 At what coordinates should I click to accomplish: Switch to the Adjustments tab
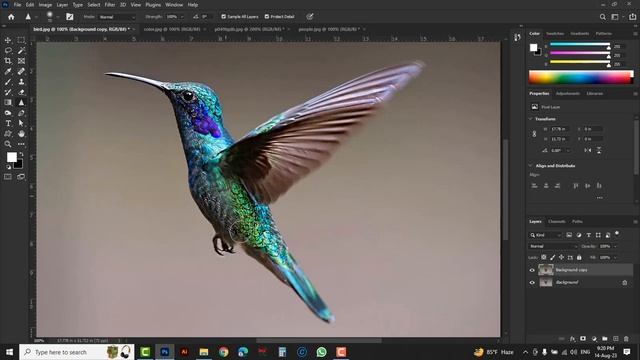567,93
